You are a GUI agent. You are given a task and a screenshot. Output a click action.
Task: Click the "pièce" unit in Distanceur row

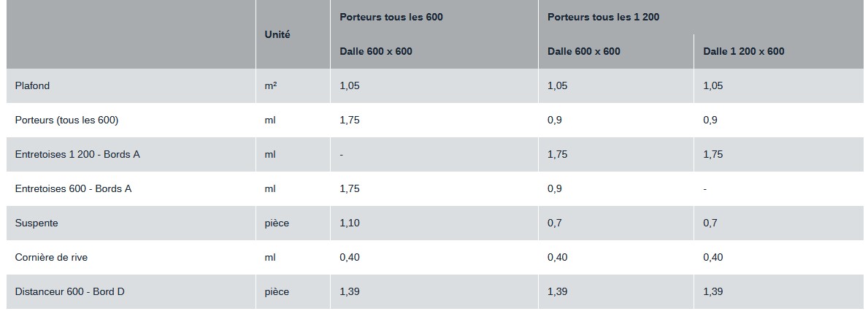[277, 291]
